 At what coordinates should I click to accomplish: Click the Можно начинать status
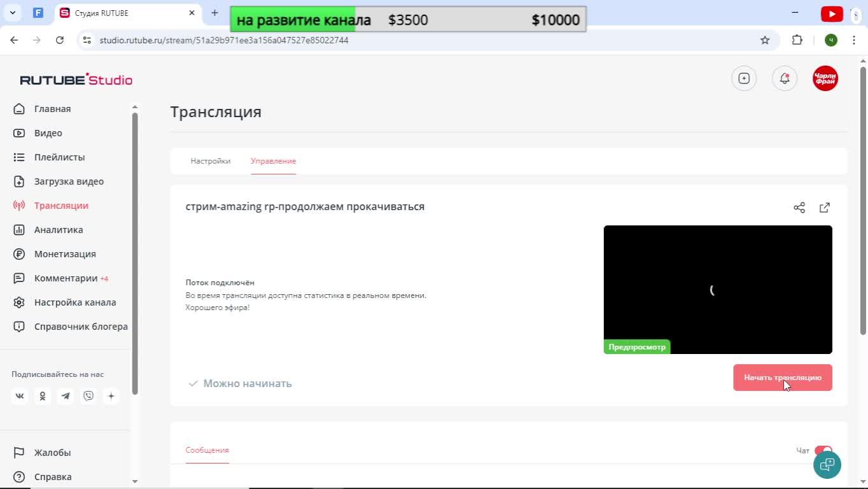click(x=240, y=383)
